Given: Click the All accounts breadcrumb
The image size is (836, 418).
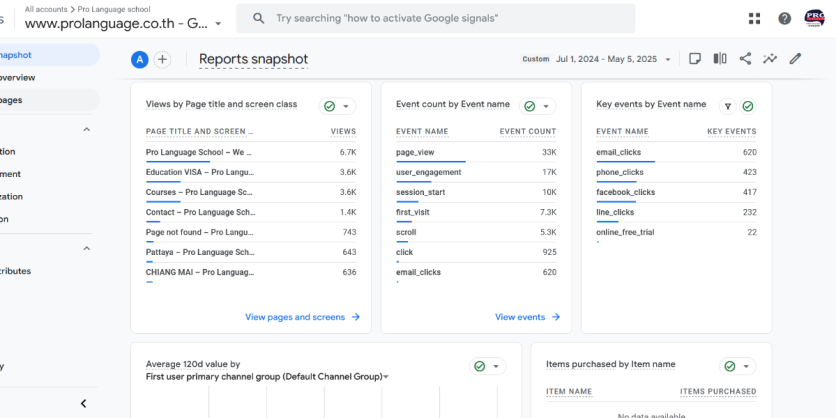Looking at the screenshot, I should [46, 10].
